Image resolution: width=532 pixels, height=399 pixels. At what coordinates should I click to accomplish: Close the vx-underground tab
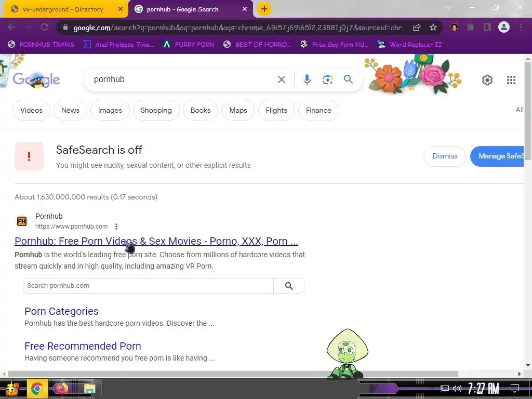120,9
